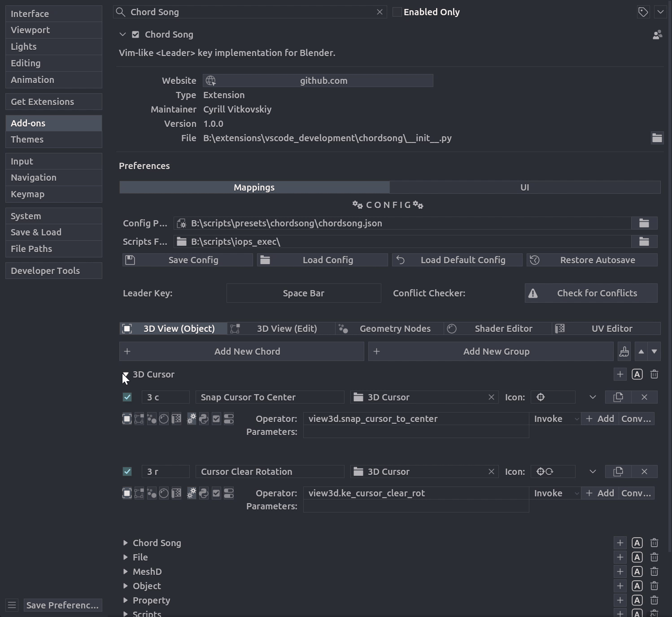Uncheck the Enabled Only checkbox

[x=397, y=12]
